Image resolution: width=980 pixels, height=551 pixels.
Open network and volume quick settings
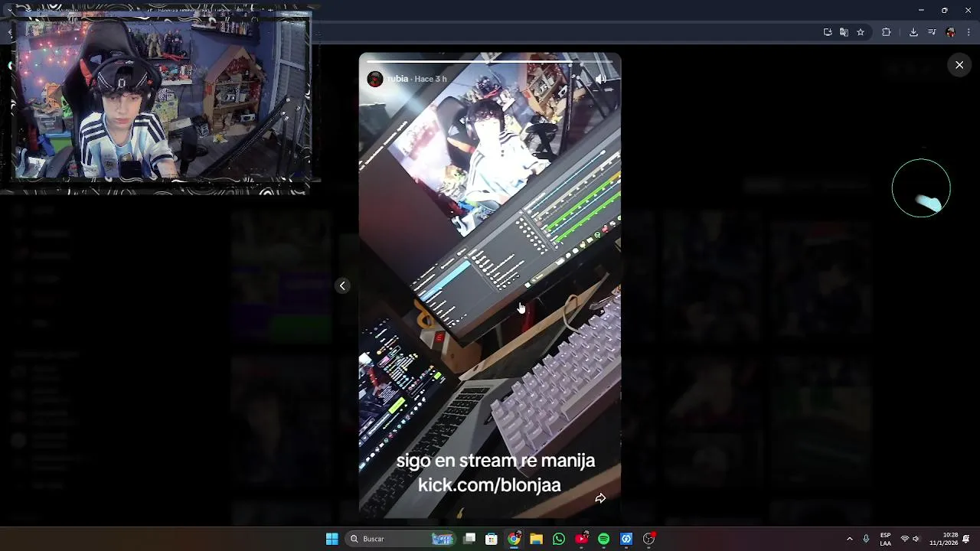point(910,539)
